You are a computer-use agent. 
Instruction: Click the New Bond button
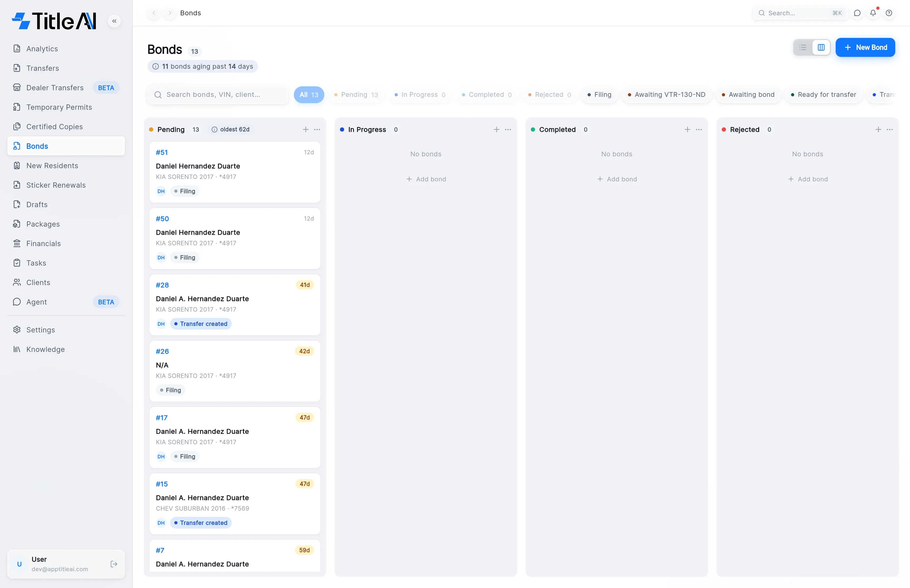865,47
